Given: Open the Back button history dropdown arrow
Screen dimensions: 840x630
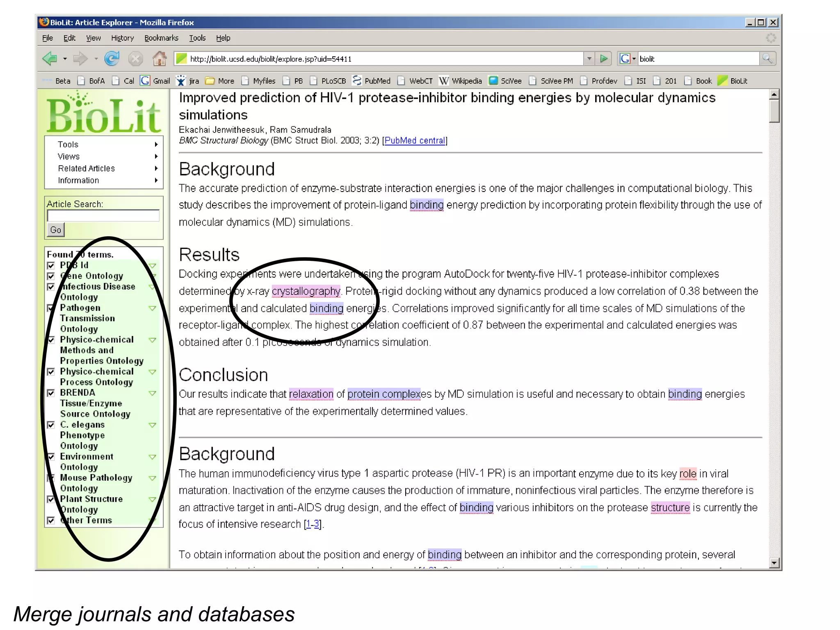Looking at the screenshot, I should [x=65, y=59].
